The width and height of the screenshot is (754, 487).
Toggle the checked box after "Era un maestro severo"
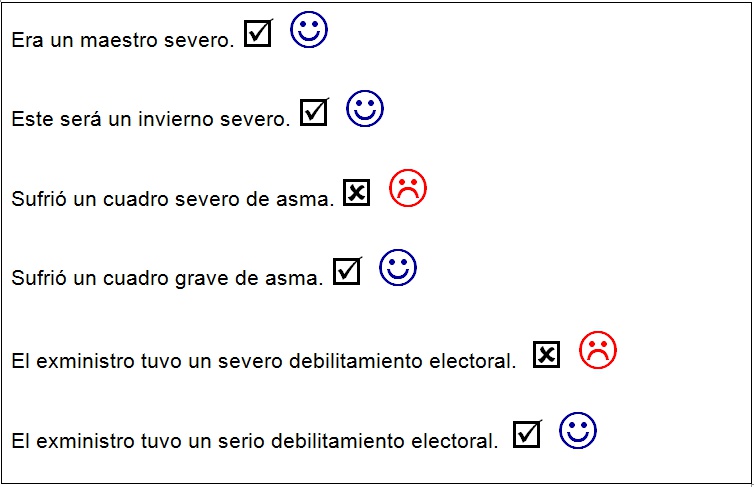[x=257, y=34]
